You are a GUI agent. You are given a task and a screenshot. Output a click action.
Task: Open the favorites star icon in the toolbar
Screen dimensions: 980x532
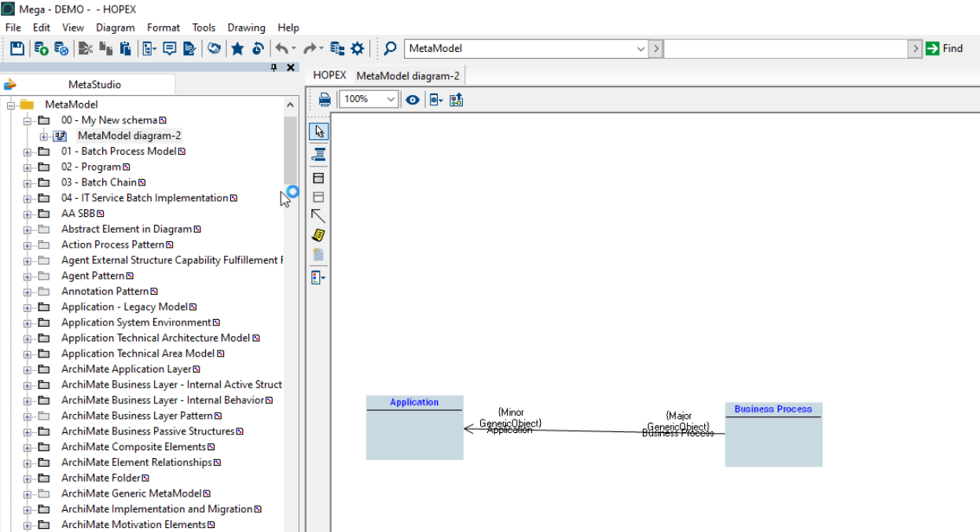pos(237,48)
